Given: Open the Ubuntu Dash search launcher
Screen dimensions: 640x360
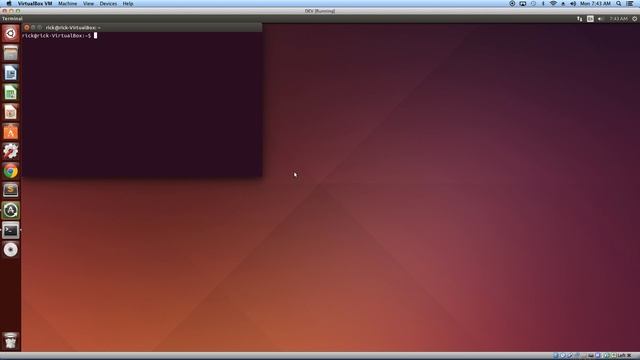Looking at the screenshot, I should [11, 33].
